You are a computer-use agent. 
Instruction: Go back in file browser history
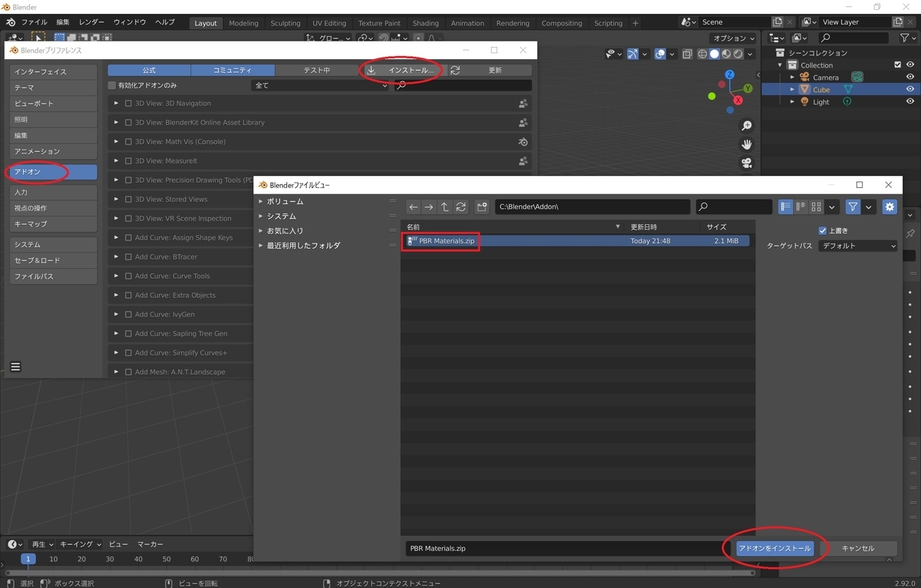[414, 207]
